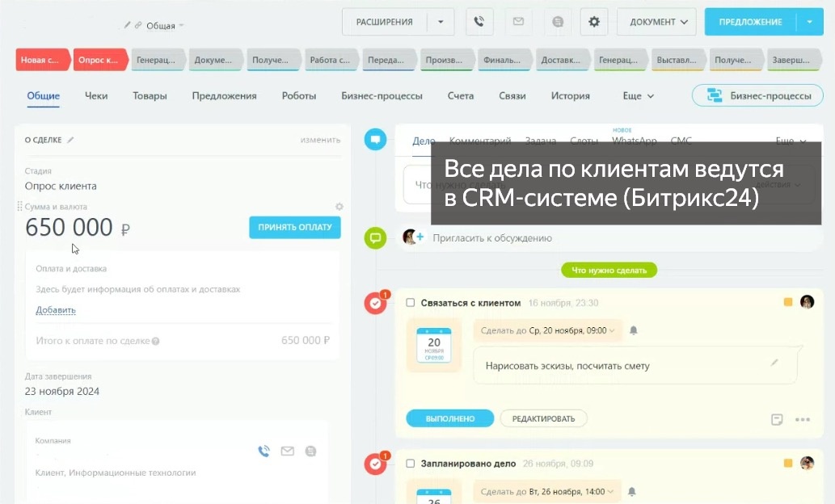Screen dimensions: 835x504
Task: Switch to Товары tab
Action: point(150,96)
